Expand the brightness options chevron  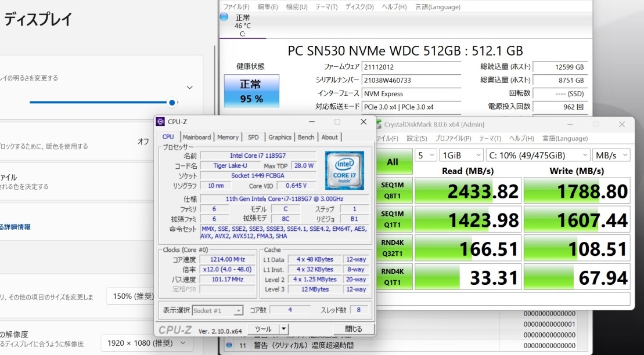(189, 86)
